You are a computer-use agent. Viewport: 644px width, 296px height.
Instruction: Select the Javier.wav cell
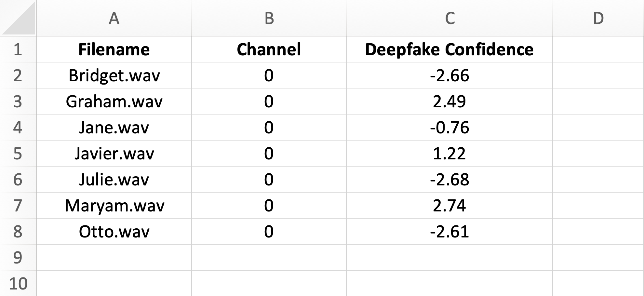point(114,153)
